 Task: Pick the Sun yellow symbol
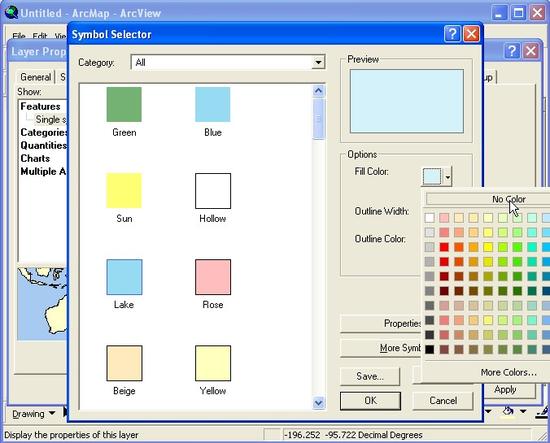click(124, 190)
